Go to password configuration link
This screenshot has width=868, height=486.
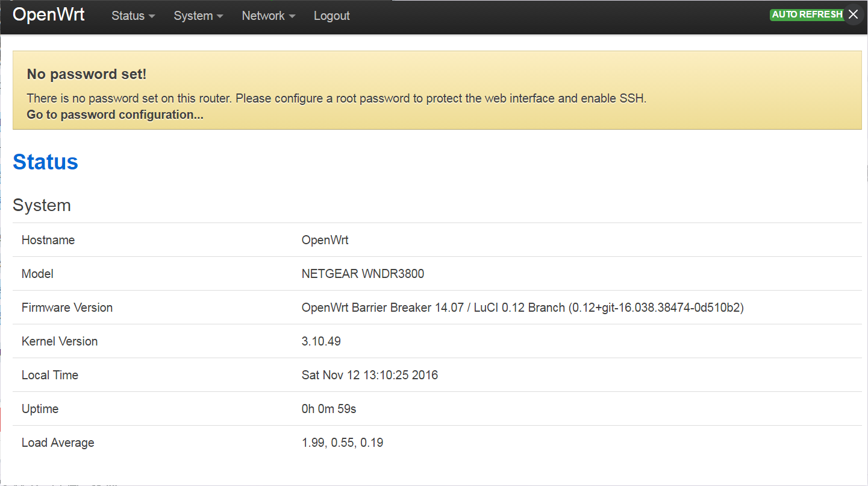pyautogui.click(x=115, y=115)
